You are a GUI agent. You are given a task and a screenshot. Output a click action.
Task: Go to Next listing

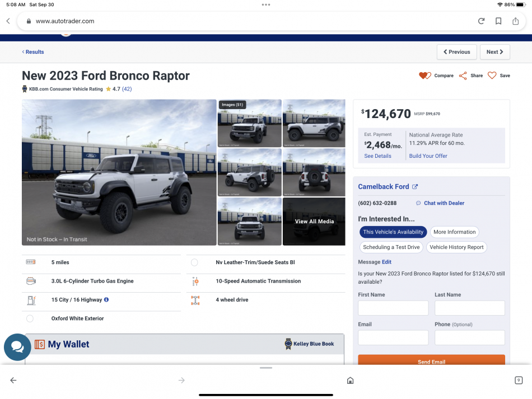[494, 52]
